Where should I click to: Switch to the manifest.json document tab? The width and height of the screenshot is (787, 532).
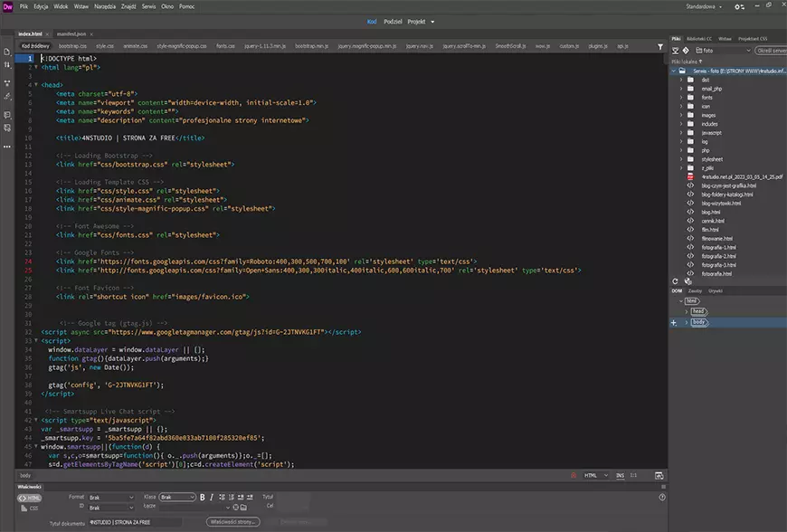pyautogui.click(x=71, y=34)
